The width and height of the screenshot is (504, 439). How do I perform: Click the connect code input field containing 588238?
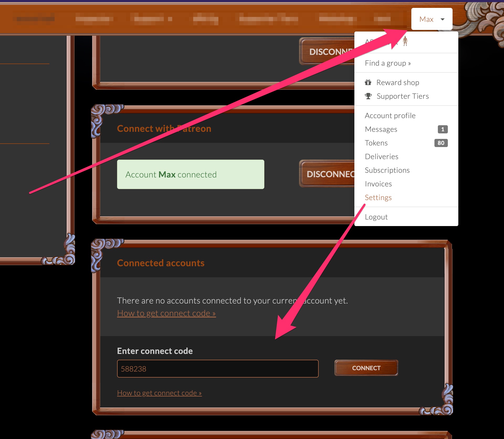coord(217,369)
